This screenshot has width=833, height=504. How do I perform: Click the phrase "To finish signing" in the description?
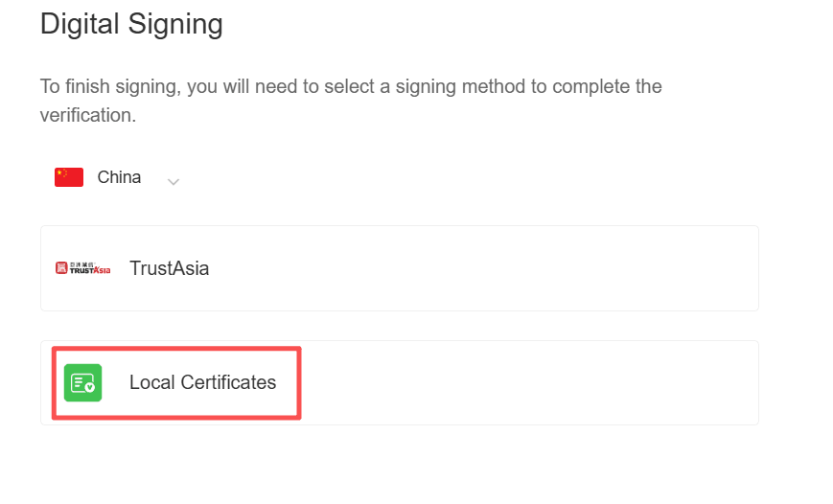click(x=106, y=86)
